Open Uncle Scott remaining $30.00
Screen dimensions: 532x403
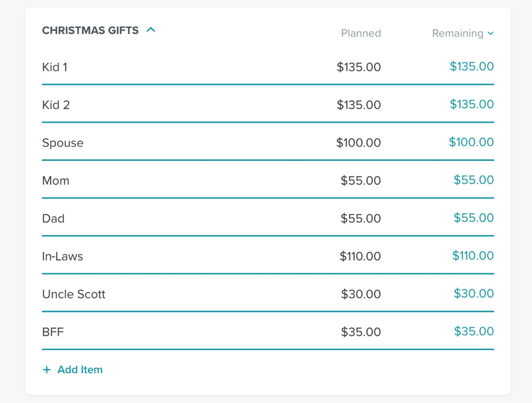[x=473, y=294]
